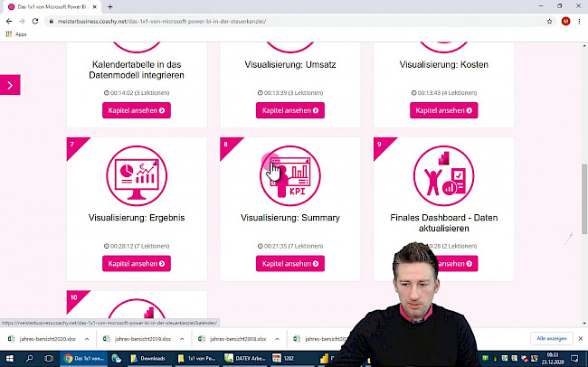This screenshot has height=367, width=588.
Task: Click the title Visualisierung: Umsatz
Action: click(x=289, y=64)
